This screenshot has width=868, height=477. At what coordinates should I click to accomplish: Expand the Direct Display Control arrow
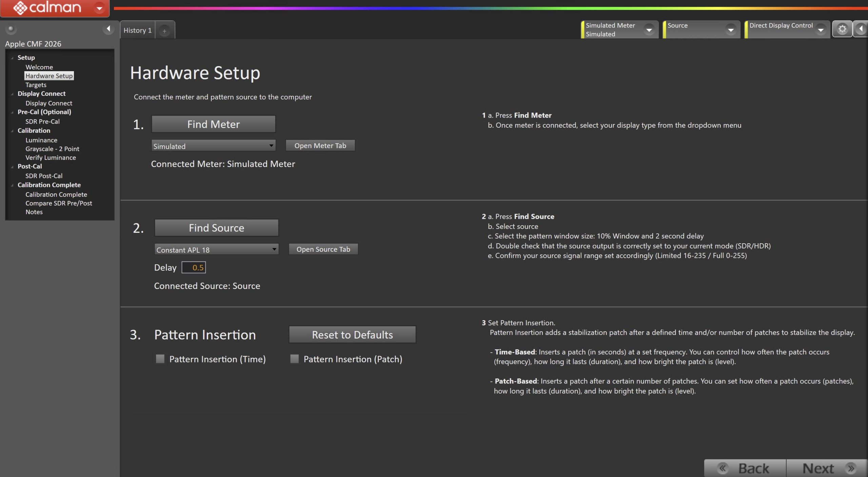(x=821, y=30)
